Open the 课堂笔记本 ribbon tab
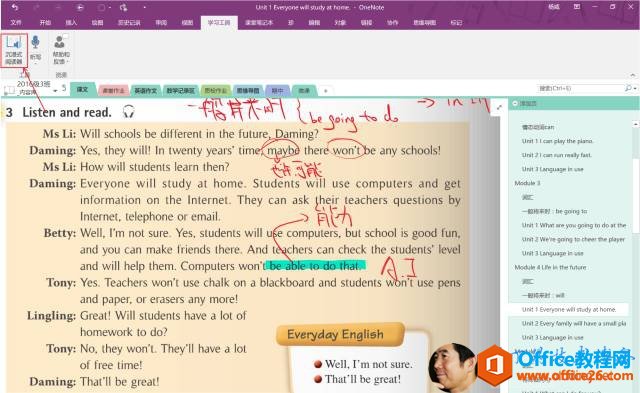This screenshot has height=393, width=640. [259, 22]
